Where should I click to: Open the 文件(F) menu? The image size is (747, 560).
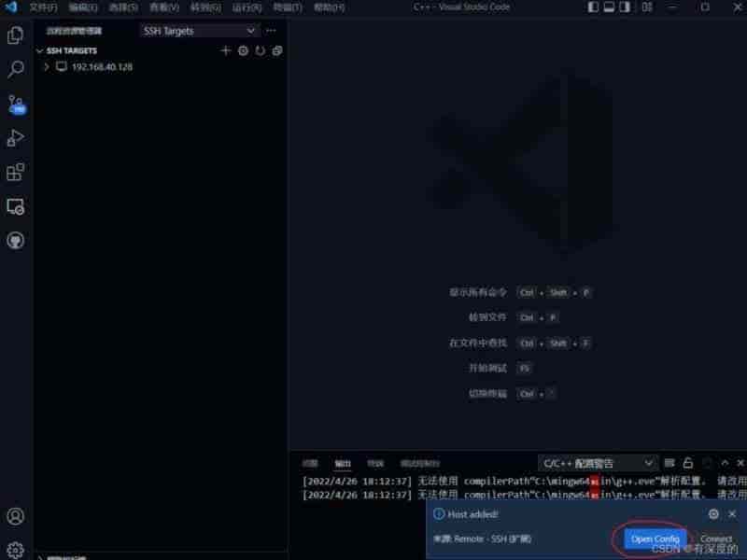(x=43, y=7)
